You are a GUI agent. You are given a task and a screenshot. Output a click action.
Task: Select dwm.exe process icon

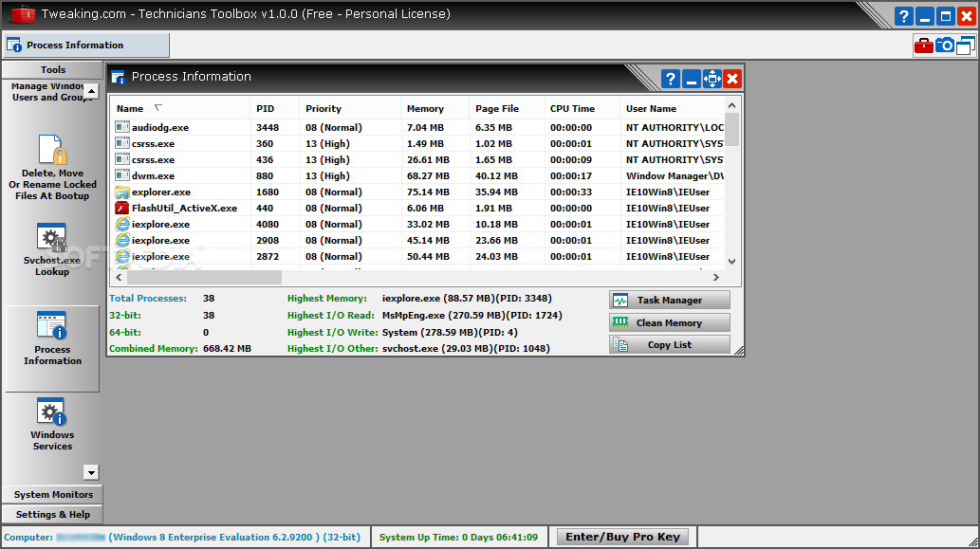coord(121,176)
